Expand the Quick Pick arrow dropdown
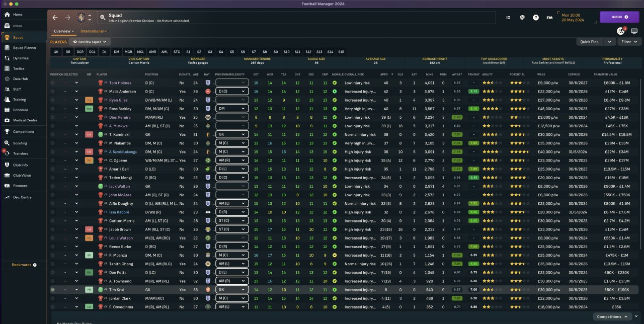This screenshot has width=644, height=324. pyautogui.click(x=610, y=42)
